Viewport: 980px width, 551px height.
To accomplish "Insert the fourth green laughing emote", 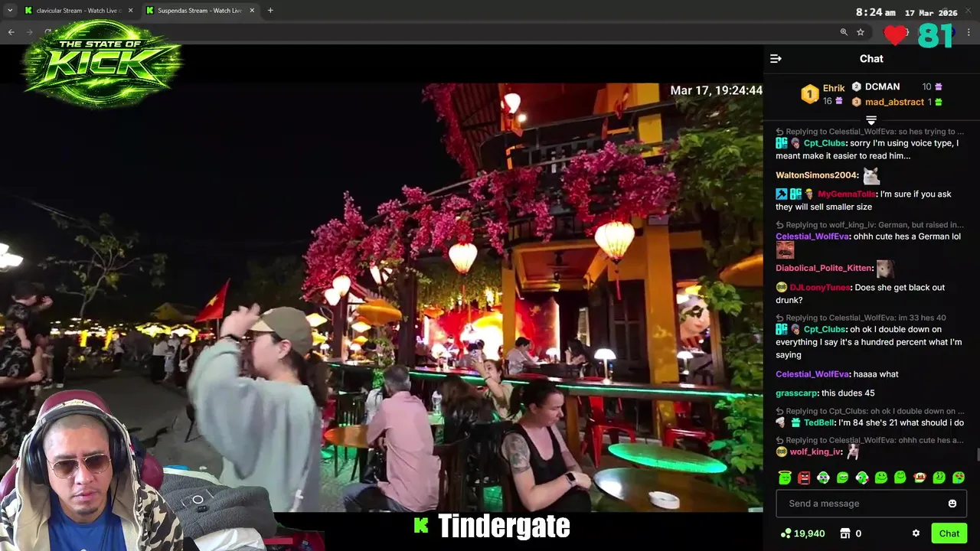I will point(843,478).
